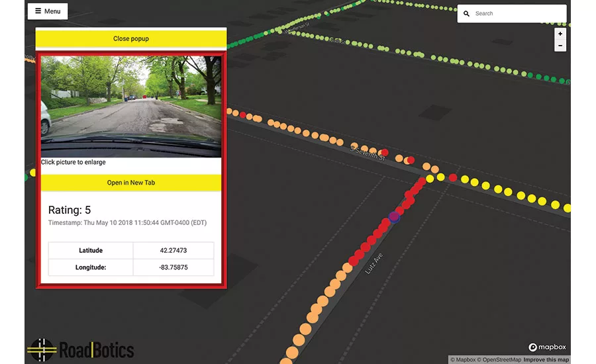Click the Improve this map link
This screenshot has width=596, height=364.
click(x=546, y=360)
